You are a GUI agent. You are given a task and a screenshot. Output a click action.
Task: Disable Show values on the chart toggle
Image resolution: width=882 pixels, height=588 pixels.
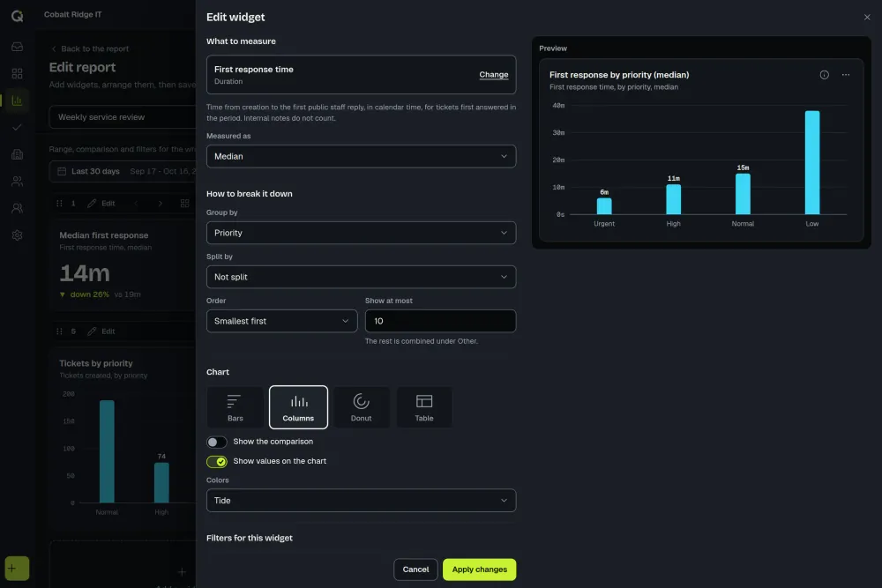[217, 462]
